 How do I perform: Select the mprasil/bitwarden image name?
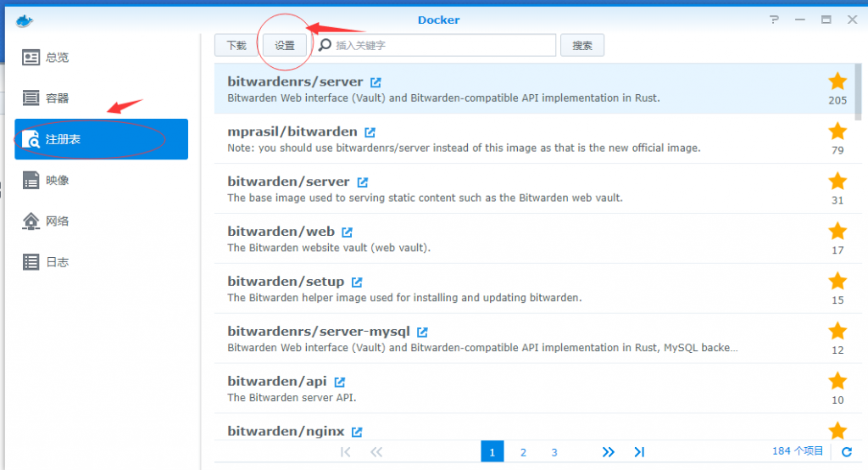pyautogui.click(x=292, y=131)
